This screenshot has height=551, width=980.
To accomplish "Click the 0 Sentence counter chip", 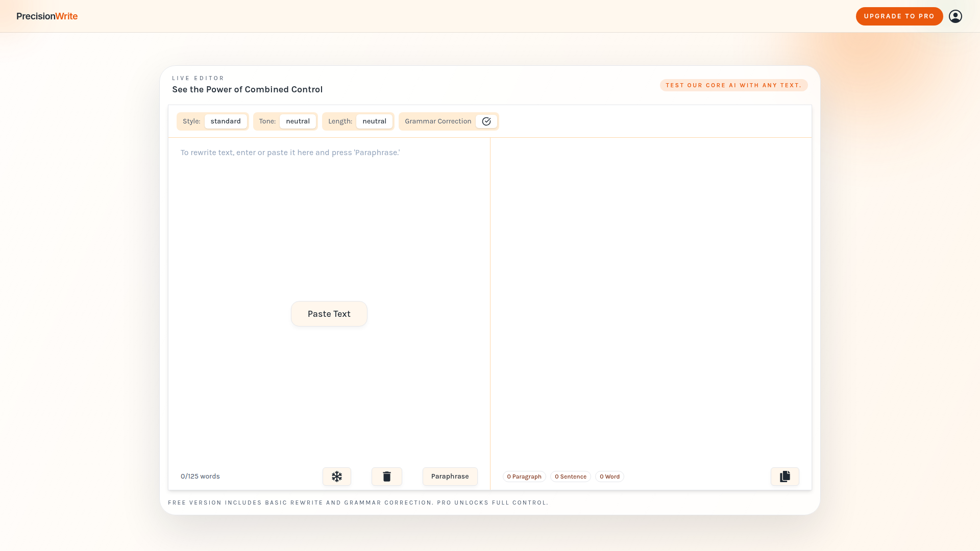I will click(570, 477).
